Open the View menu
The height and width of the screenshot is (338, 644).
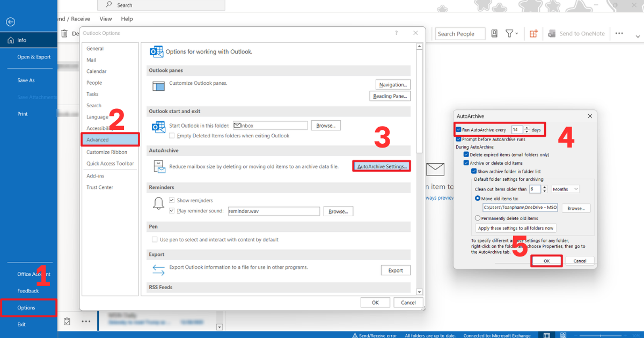click(x=105, y=18)
